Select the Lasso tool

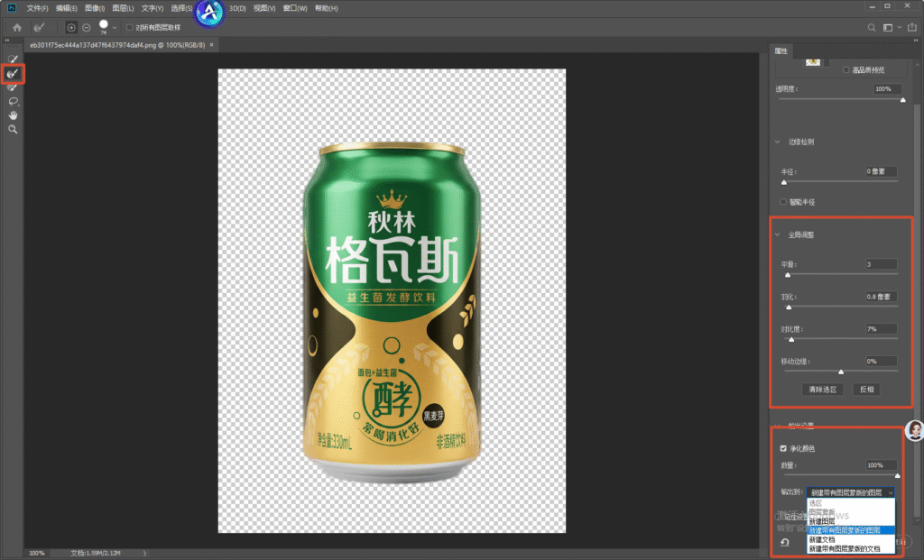pyautogui.click(x=13, y=102)
